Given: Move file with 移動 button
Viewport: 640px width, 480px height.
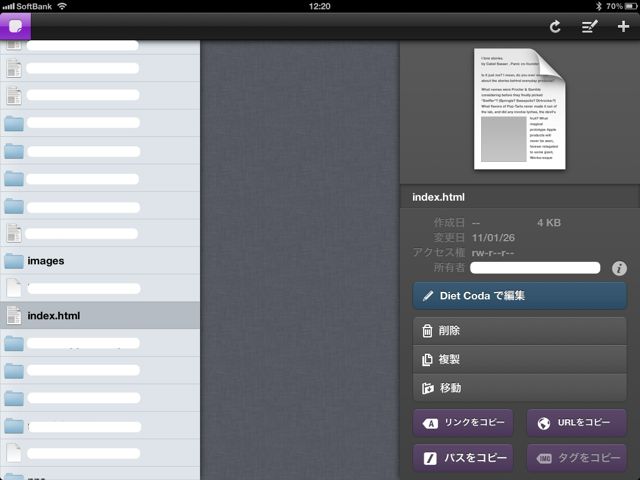Looking at the screenshot, I should (x=520, y=388).
